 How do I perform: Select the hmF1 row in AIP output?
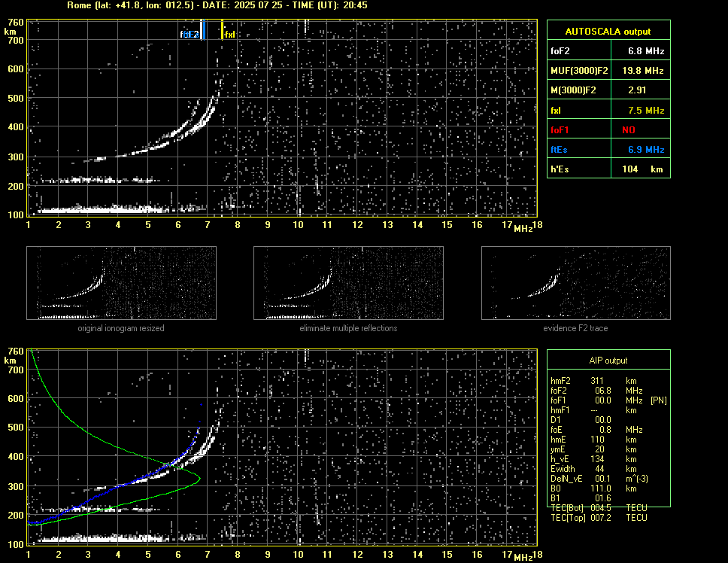tap(593, 410)
